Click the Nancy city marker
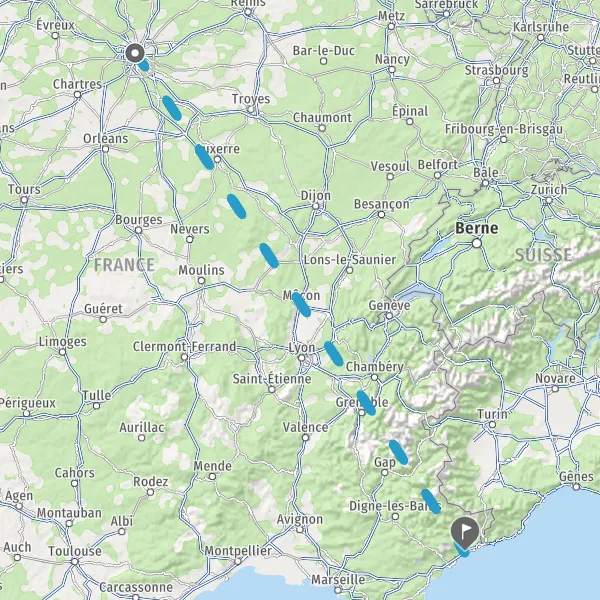The height and width of the screenshot is (600, 600). (392, 70)
